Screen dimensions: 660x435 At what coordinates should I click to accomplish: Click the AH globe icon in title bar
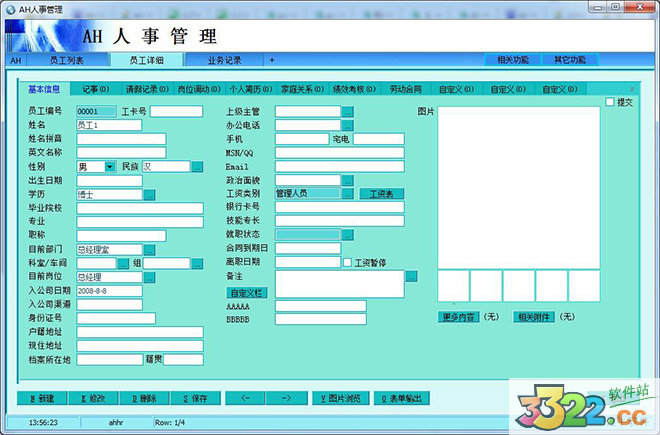(x=11, y=9)
